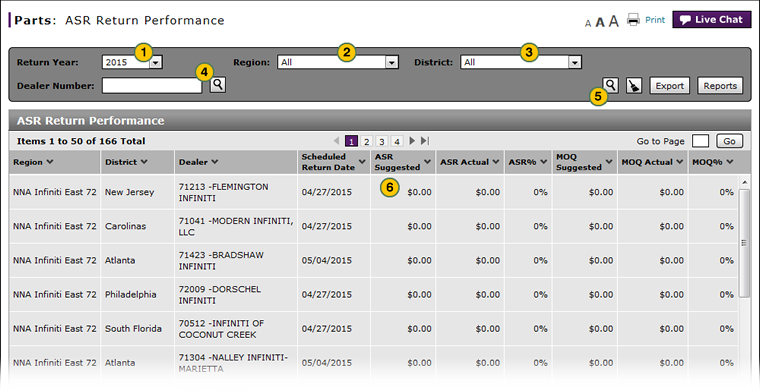760x392 pixels.
Task: Click the 05/04/2015 date in the Bradshaw row
Action: tap(327, 260)
